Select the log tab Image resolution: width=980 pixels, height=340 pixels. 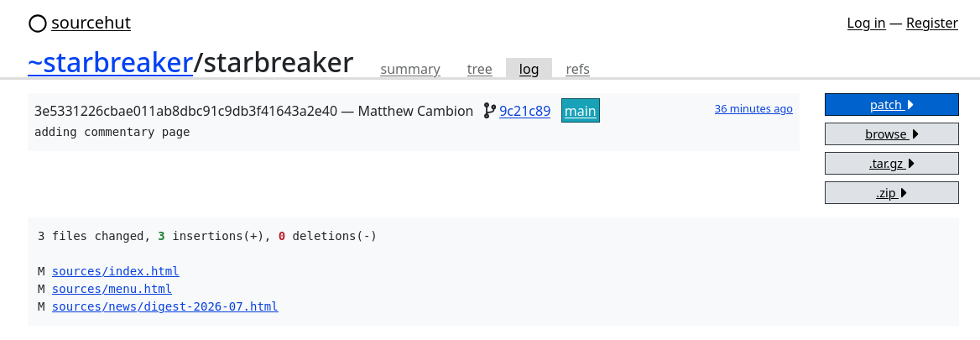[x=529, y=69]
